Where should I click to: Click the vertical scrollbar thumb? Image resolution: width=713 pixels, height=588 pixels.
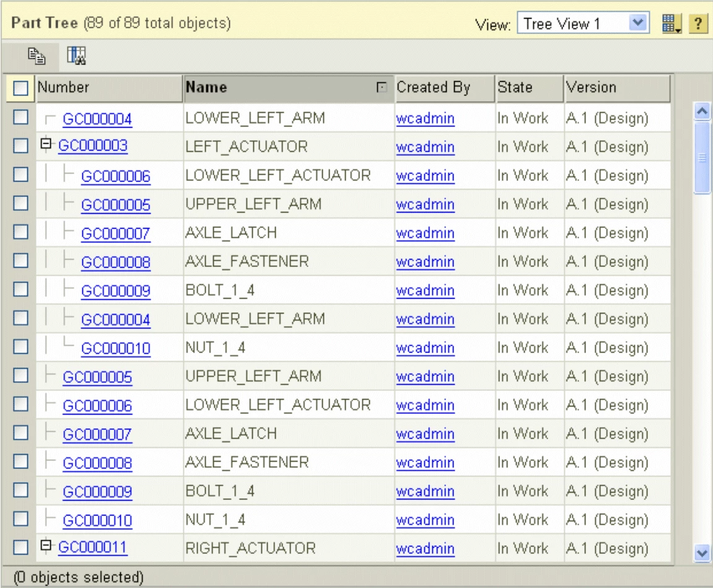coord(702,157)
